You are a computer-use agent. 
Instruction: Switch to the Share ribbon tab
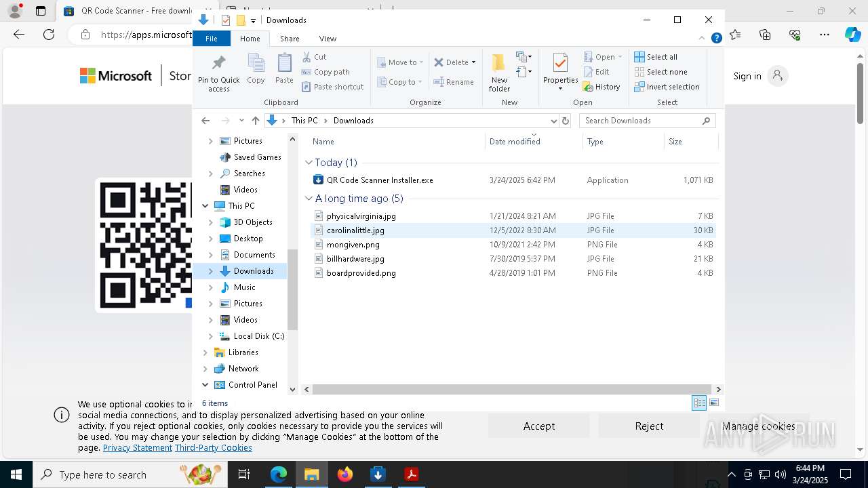pos(290,39)
